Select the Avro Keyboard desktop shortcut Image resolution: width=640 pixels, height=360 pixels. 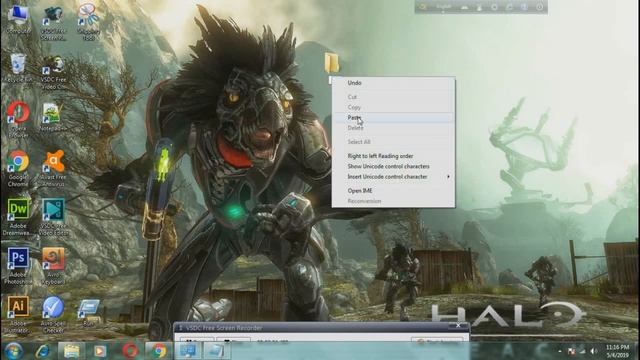tap(53, 265)
